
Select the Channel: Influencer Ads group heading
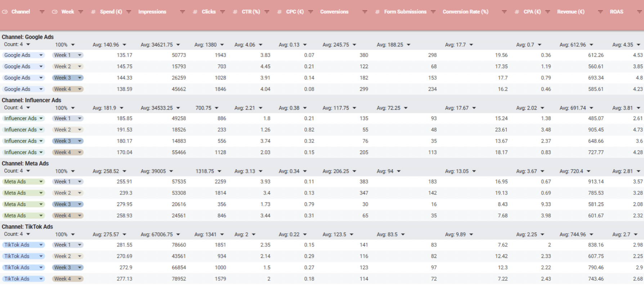31,100
